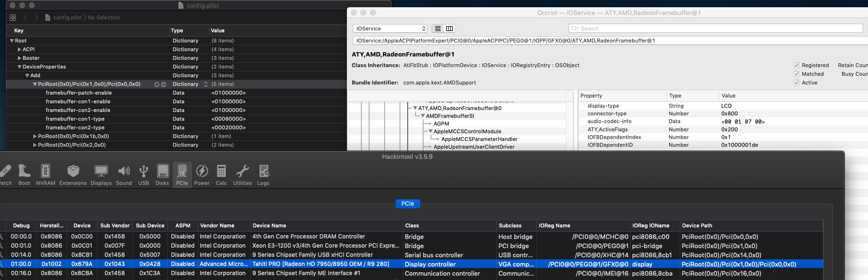Open the Extensions brick icon in Hackintool
The height and width of the screenshot is (280, 868).
tap(73, 174)
